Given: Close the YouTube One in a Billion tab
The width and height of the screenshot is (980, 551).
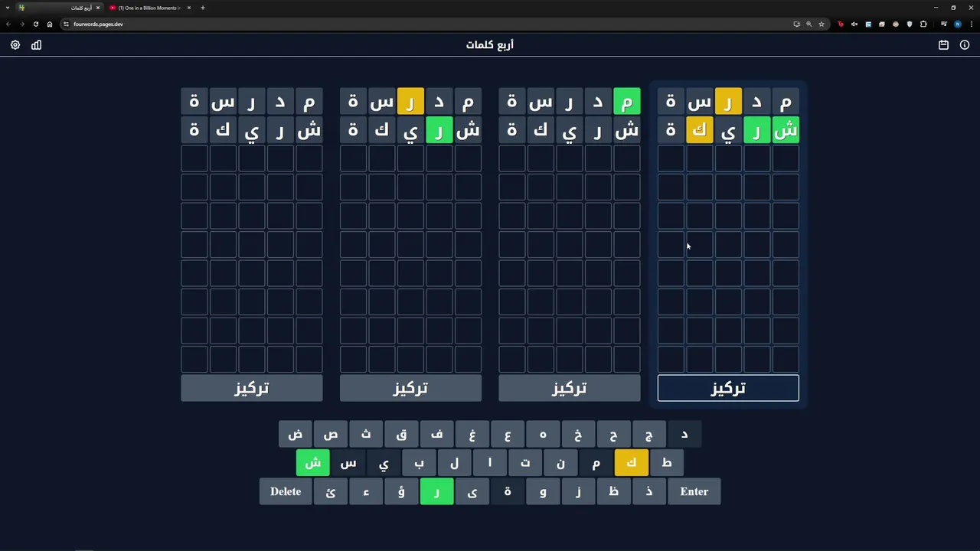Looking at the screenshot, I should coord(189,8).
